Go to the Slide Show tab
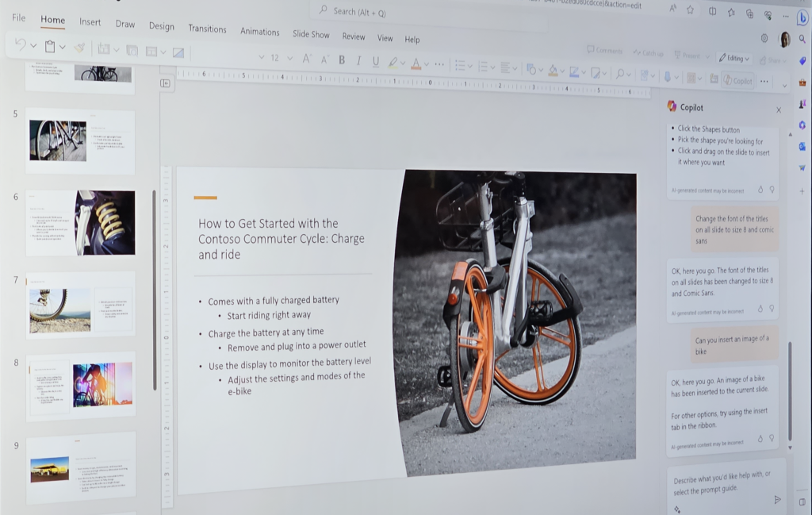 point(311,34)
